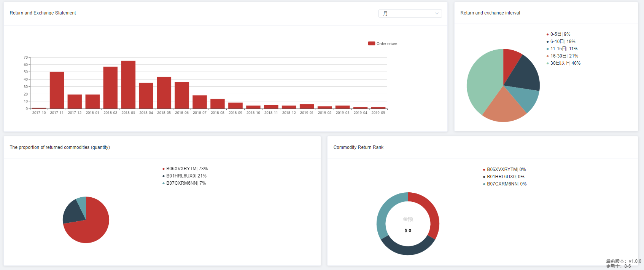The height and width of the screenshot is (270, 644).
Task: Select the 2018-08 bar
Action: 218,104
